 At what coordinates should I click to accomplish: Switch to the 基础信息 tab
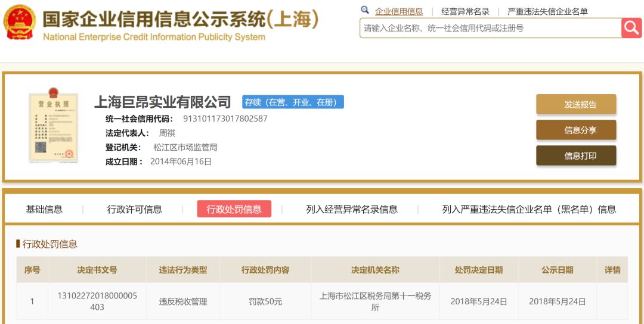point(44,209)
